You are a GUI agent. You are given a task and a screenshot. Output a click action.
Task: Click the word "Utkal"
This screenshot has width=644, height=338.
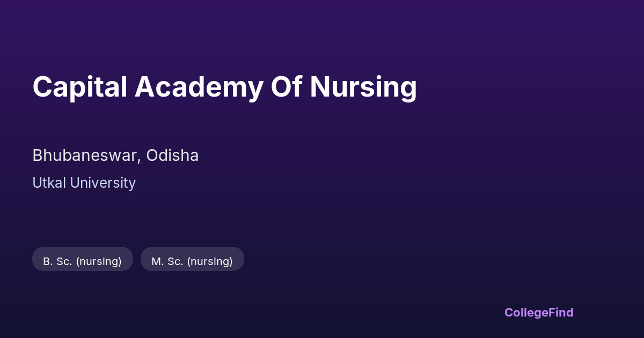(x=49, y=183)
